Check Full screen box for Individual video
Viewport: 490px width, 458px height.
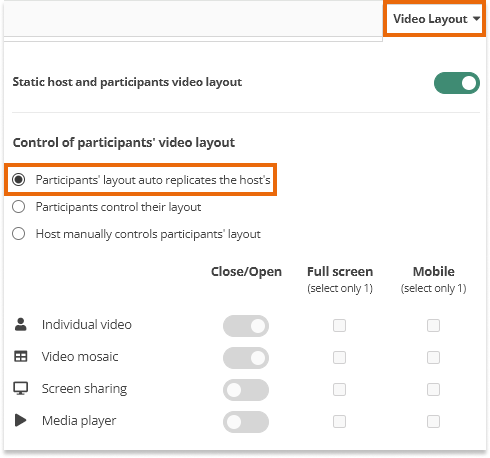339,325
